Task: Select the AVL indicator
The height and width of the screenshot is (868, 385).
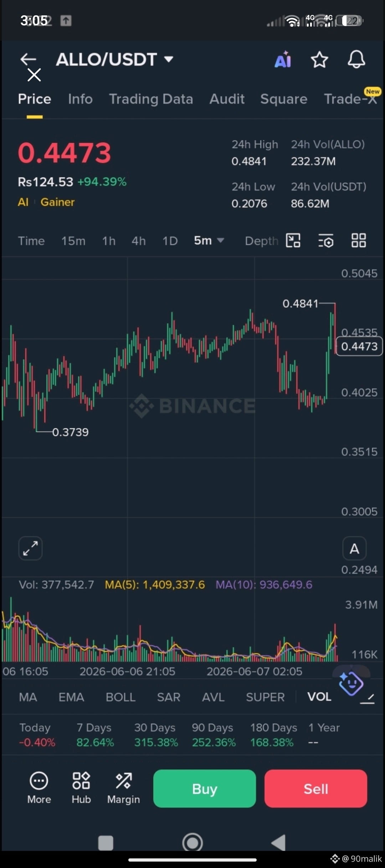Action: coord(213,697)
